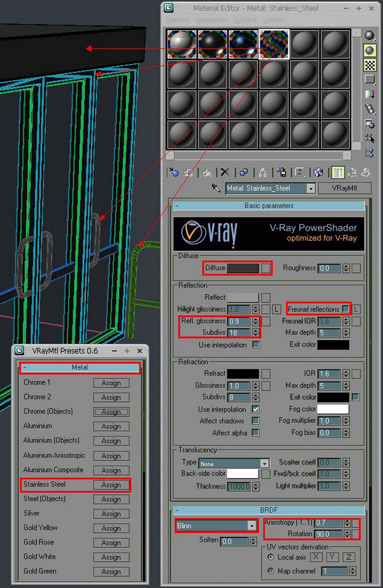Open the Material/Map Navigator icon
The width and height of the screenshot is (383, 588).
coord(370,153)
